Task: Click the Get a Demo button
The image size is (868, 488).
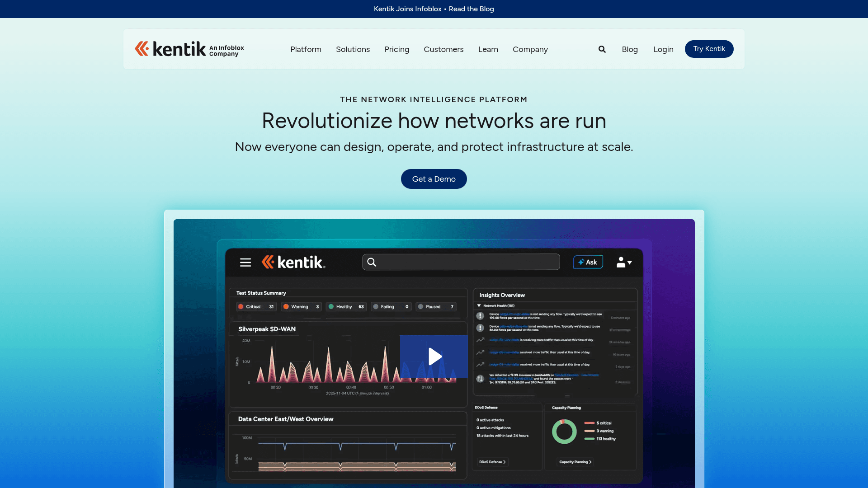Action: pos(434,179)
